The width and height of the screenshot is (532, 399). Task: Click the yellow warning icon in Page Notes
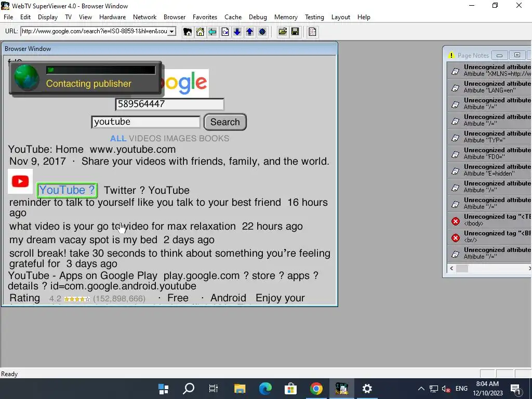(451, 55)
